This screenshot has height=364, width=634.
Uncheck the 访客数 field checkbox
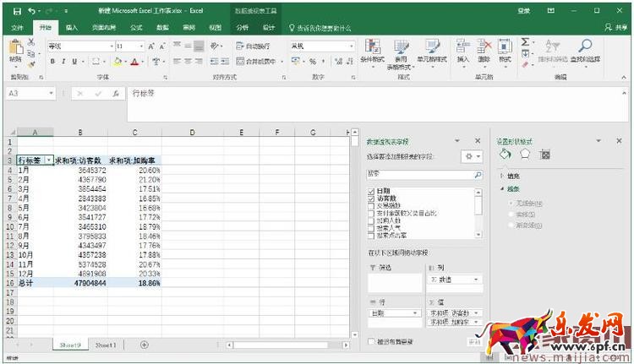coord(372,198)
